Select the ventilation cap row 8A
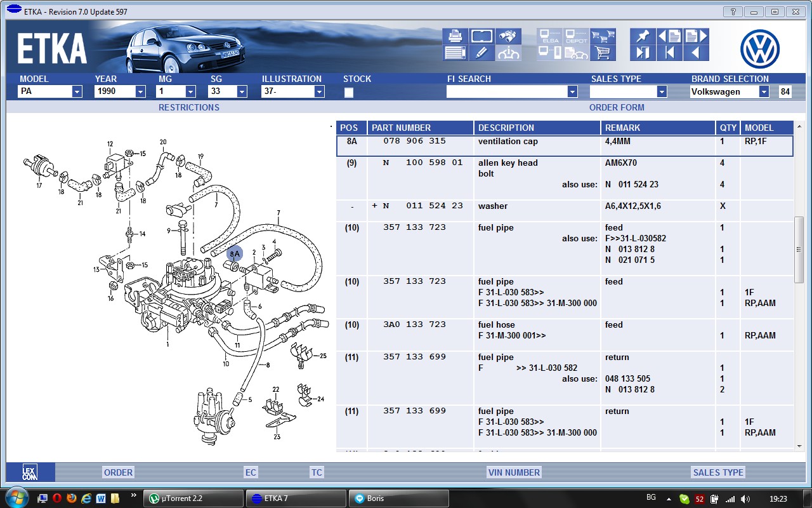This screenshot has width=812, height=508. click(x=565, y=145)
